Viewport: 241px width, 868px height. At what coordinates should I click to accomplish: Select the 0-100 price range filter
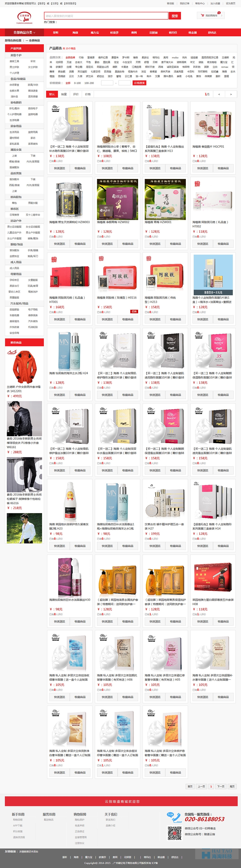pyautogui.click(x=77, y=83)
